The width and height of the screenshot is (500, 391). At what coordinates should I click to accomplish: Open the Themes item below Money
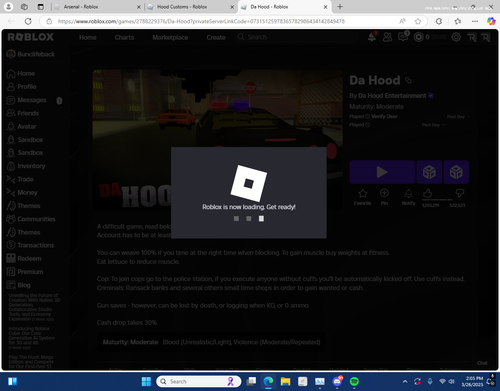point(23,206)
